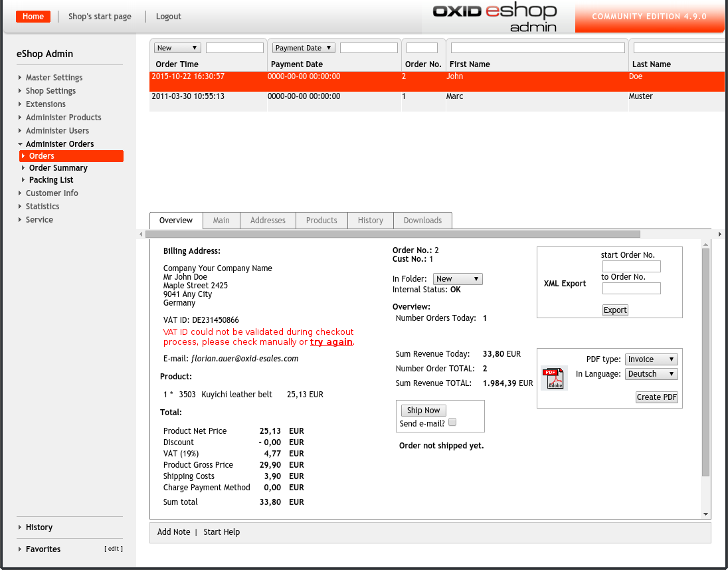Click the start Order No. input field
Image resolution: width=728 pixels, height=570 pixels.
[x=631, y=266]
